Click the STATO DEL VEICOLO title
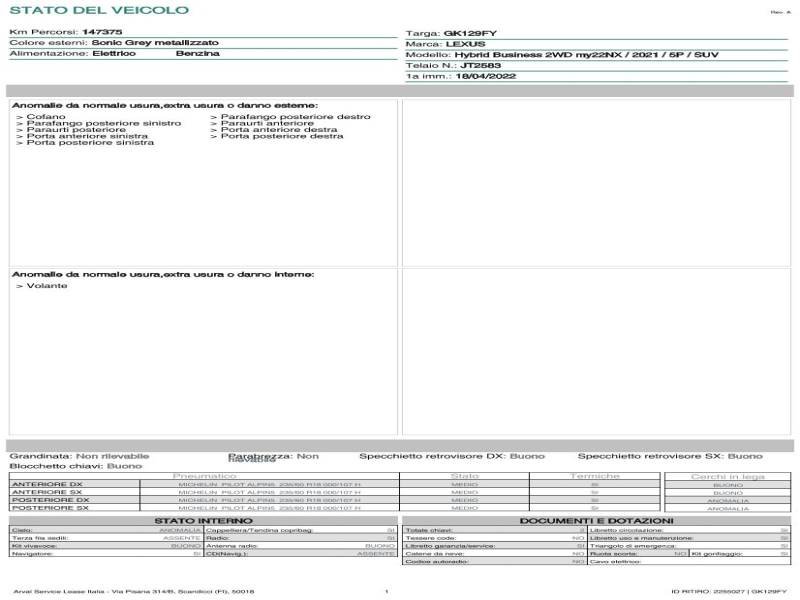The height and width of the screenshot is (600, 800). pyautogui.click(x=98, y=10)
